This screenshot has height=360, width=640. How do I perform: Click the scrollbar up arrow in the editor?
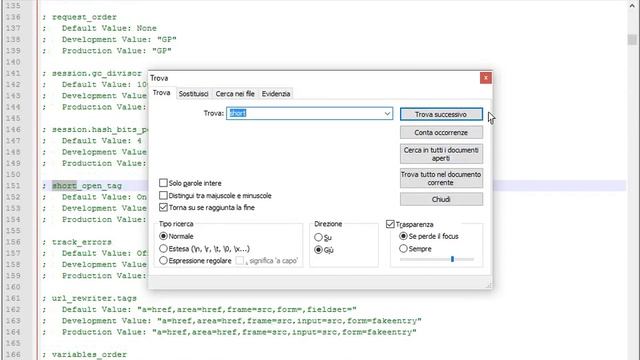[632, 5]
